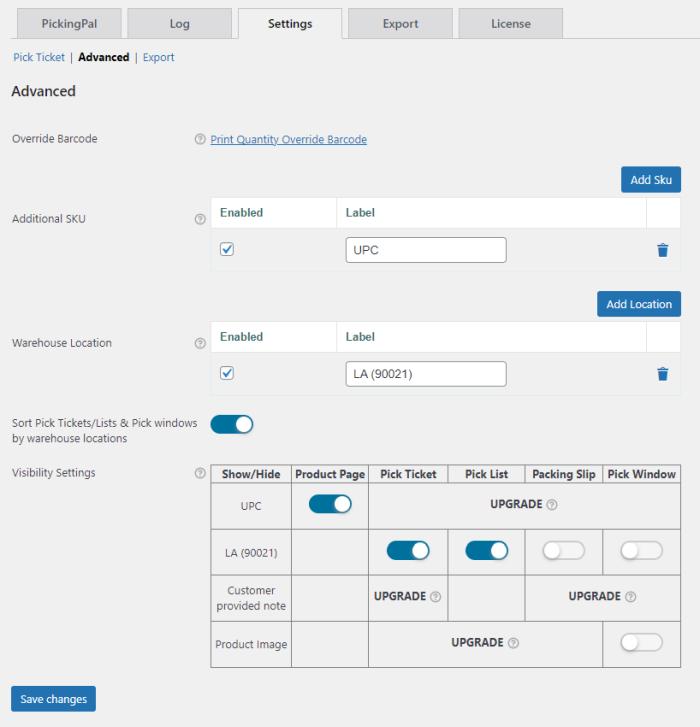The width and height of the screenshot is (700, 727).
Task: Enable LA (90021) Packing Slip visibility
Action: (x=564, y=550)
